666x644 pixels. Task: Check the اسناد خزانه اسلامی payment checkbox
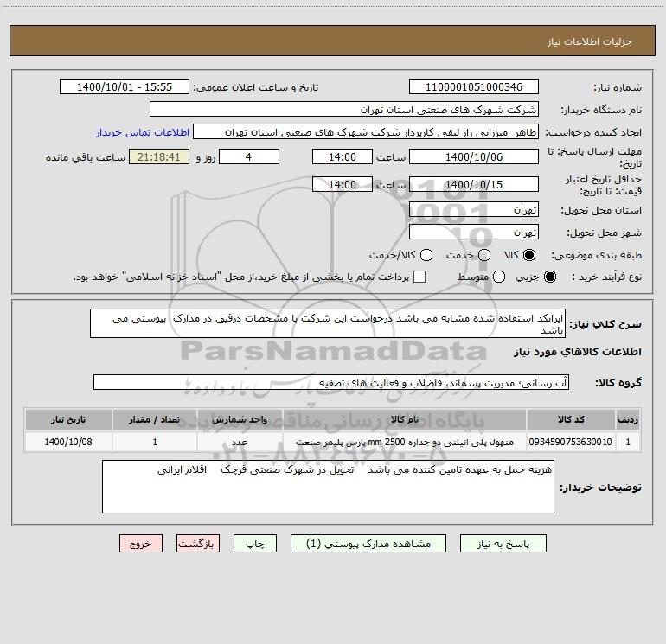419,277
